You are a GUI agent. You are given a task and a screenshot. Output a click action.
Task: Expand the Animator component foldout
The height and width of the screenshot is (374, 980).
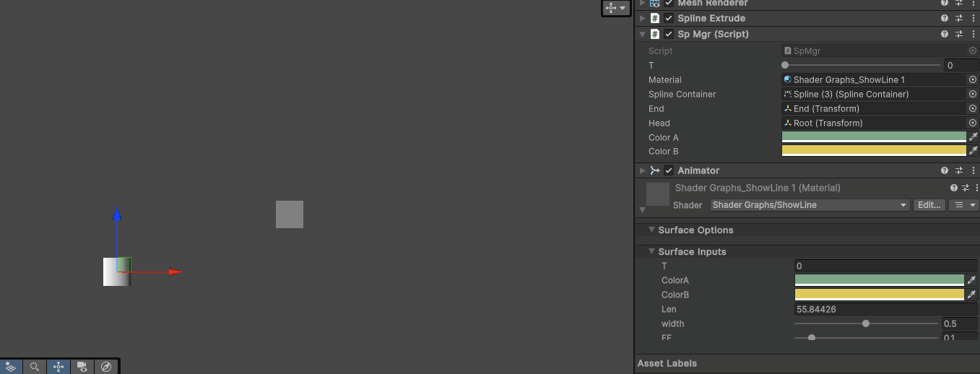[642, 170]
